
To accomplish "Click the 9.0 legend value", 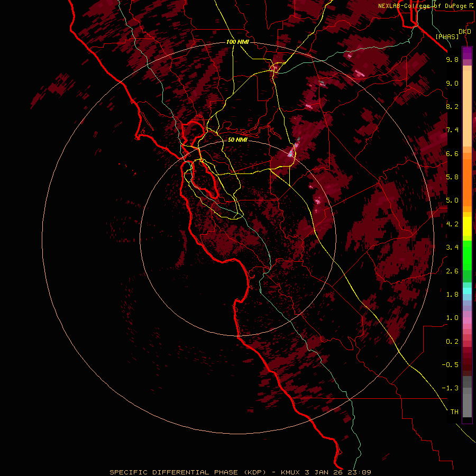I will pos(452,83).
